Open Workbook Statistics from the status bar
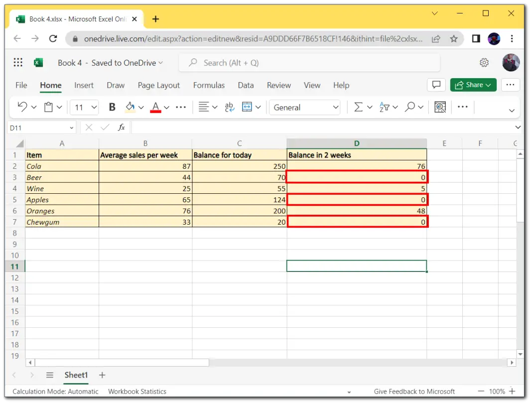The height and width of the screenshot is (405, 532). 137,391
